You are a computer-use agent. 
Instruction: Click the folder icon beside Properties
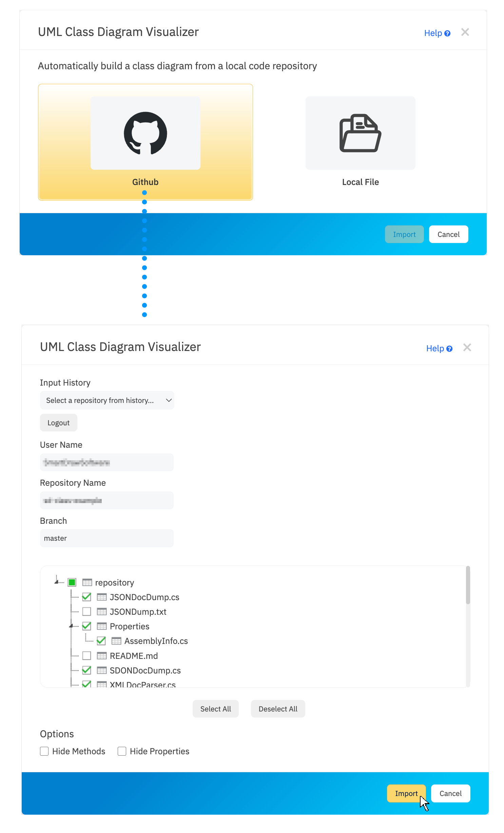point(102,626)
